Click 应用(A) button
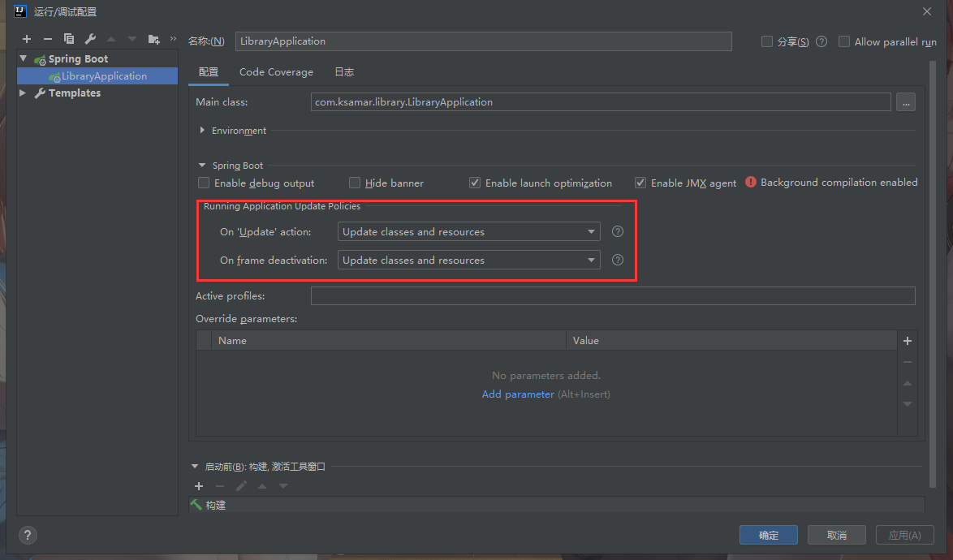This screenshot has height=560, width=953. pos(904,535)
